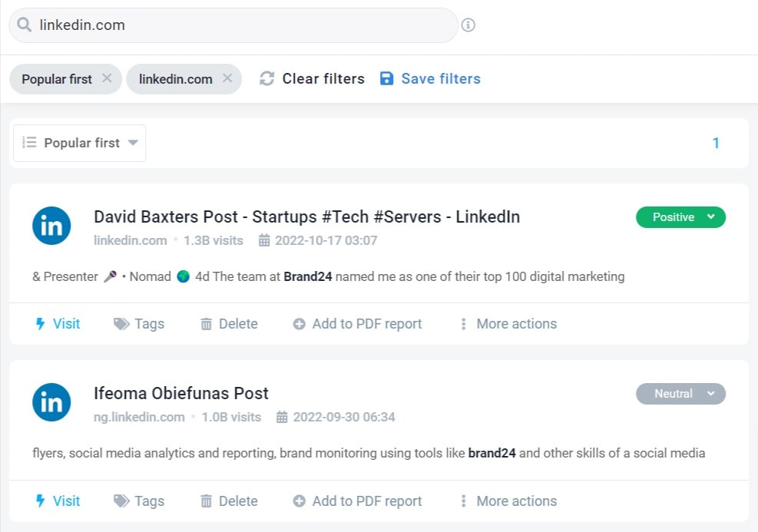Save filters with the floppy disk icon
This screenshot has width=758, height=532.
point(387,78)
